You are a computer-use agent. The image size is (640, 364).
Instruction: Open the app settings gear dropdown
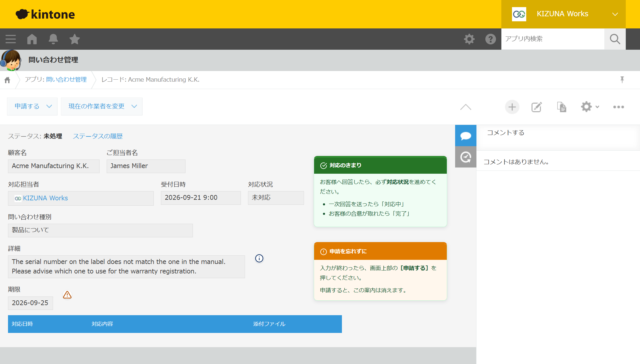[590, 107]
